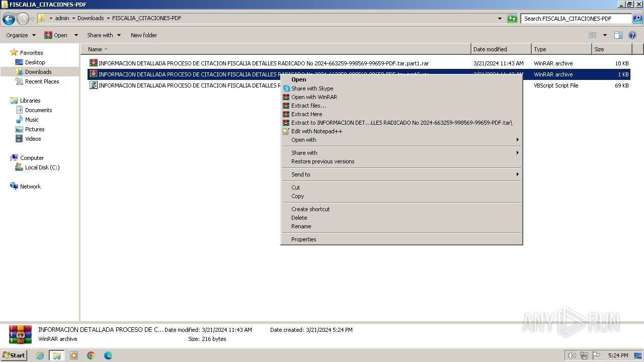
Task: Sort by the Date modified column header
Action: tap(501, 49)
